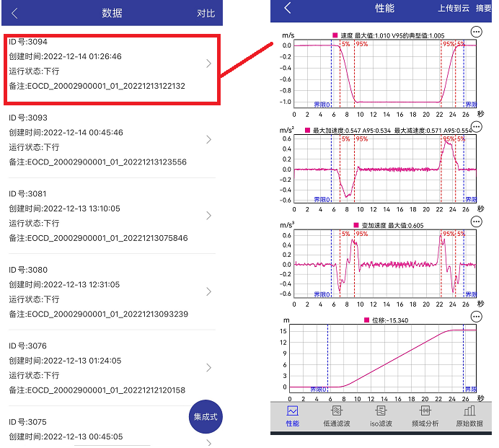499x448 pixels.
Task: Go back from the 性能 screen
Action: pyautogui.click(x=288, y=8)
